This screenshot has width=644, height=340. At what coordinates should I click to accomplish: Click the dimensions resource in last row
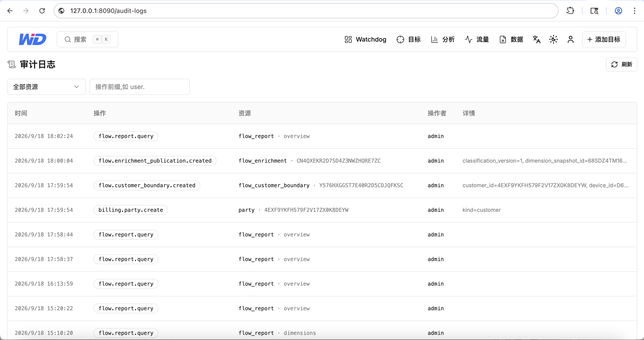click(x=300, y=333)
